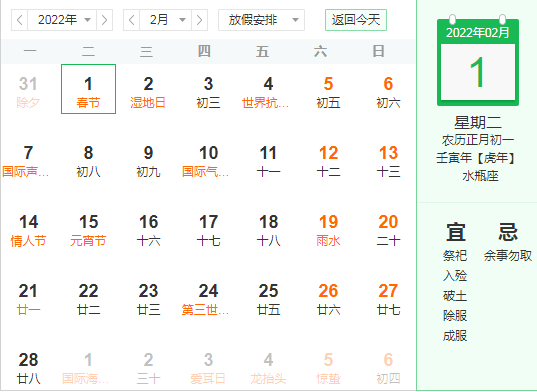Click 入殓 in the 宜 list
The height and width of the screenshot is (392, 537).
(x=455, y=276)
